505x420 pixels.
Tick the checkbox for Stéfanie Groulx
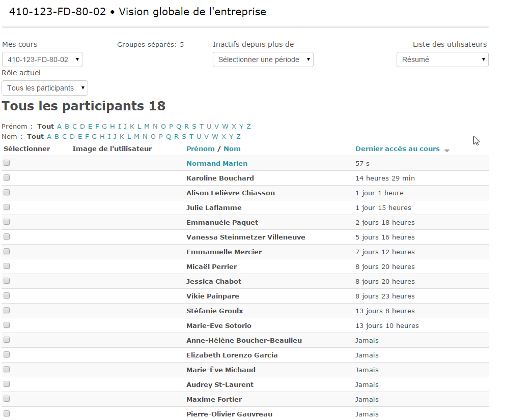click(x=7, y=311)
